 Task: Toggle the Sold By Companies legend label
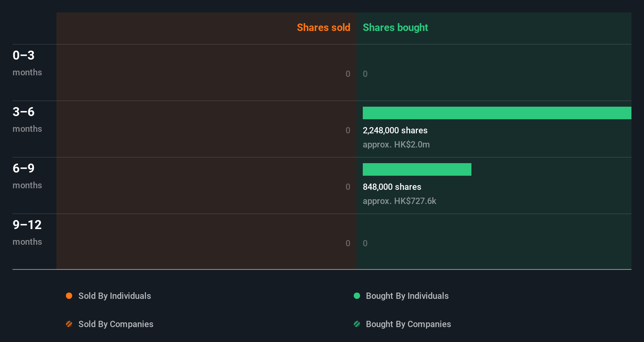116,324
